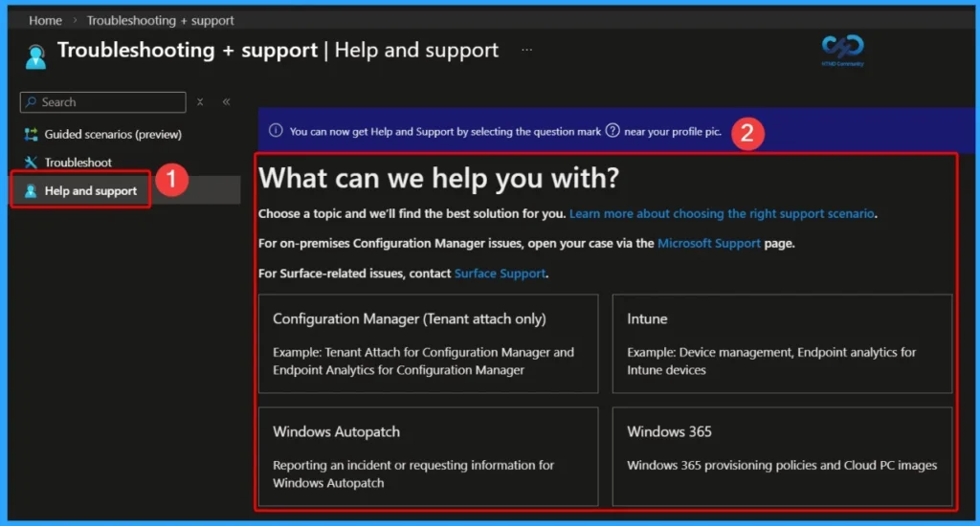Viewport: 980px width, 526px height.
Task: Click the magnifier icon in Search box
Action: pyautogui.click(x=31, y=101)
